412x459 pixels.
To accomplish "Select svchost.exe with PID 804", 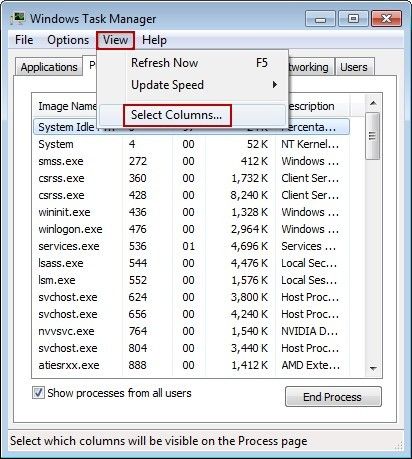I will (x=191, y=348).
